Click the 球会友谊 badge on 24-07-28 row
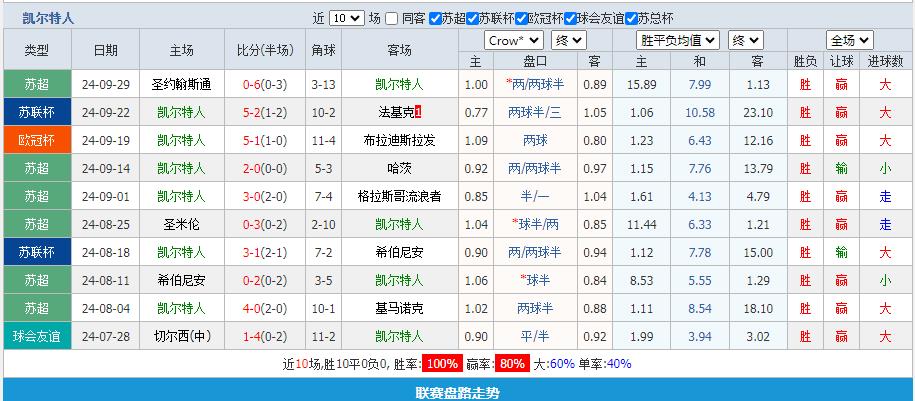The width and height of the screenshot is (915, 401). (37, 336)
